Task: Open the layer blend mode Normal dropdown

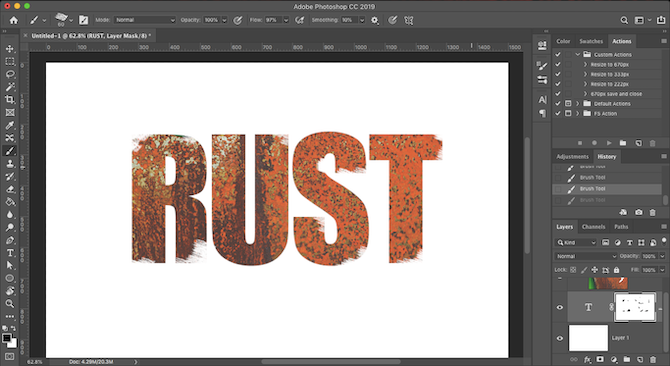Action: click(586, 256)
